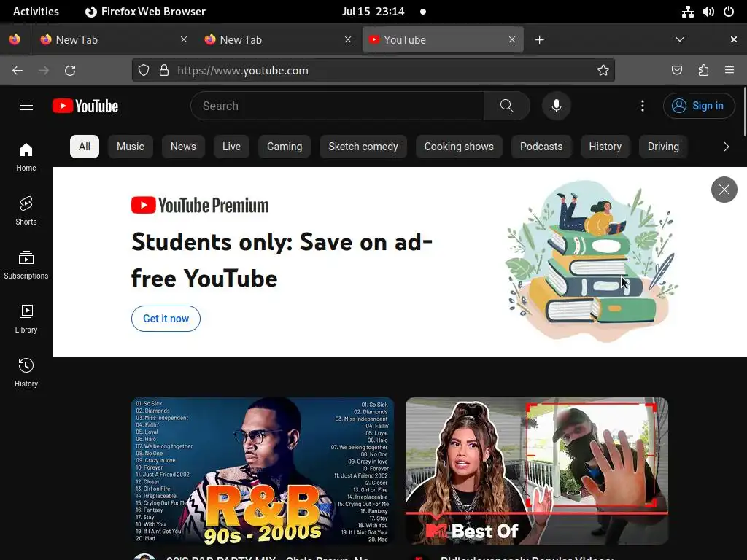This screenshot has width=747, height=560.
Task: Go to Home in sidebar
Action: (26, 157)
